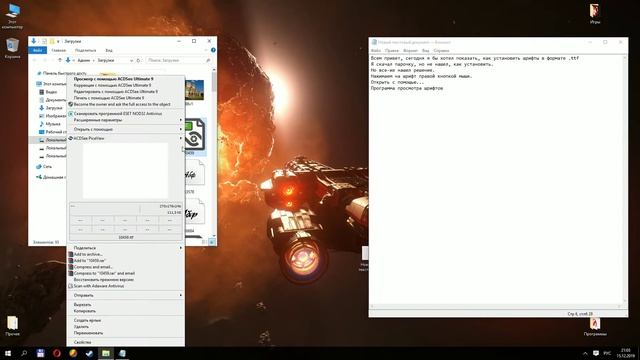
Task: Open Explorer help question mark icon
Action: [x=213, y=50]
